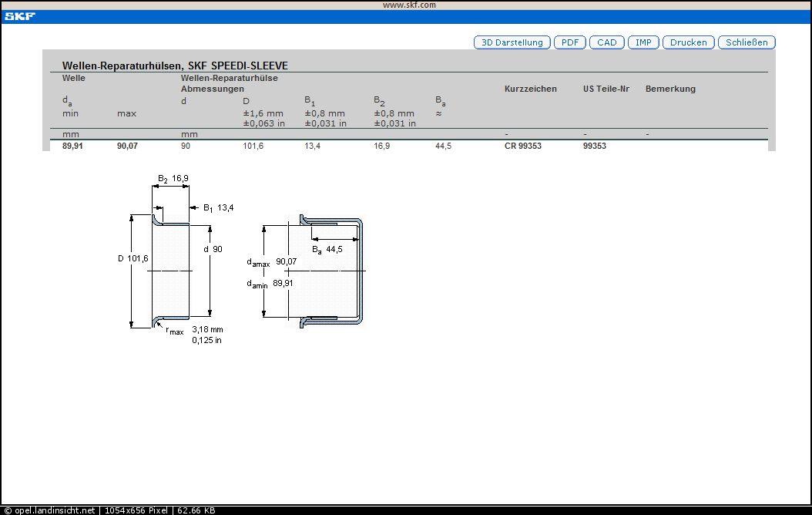812x515 pixels.
Task: Click the Welle column header
Action: pyautogui.click(x=73, y=78)
